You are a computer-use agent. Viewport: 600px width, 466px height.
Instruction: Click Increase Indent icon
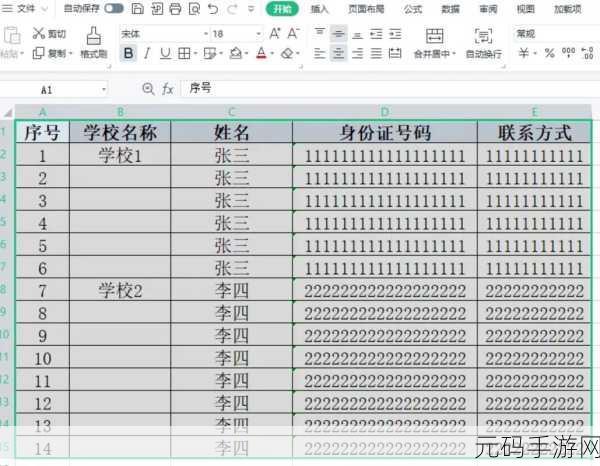pos(395,34)
